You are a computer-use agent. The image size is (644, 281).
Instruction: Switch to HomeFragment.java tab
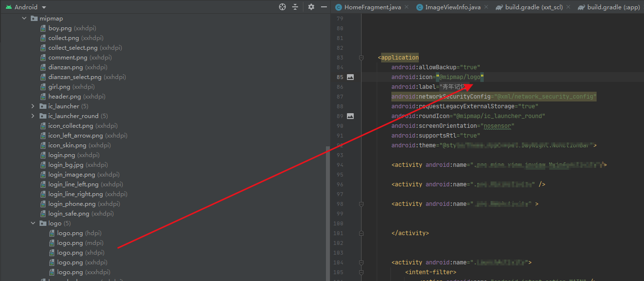click(372, 7)
